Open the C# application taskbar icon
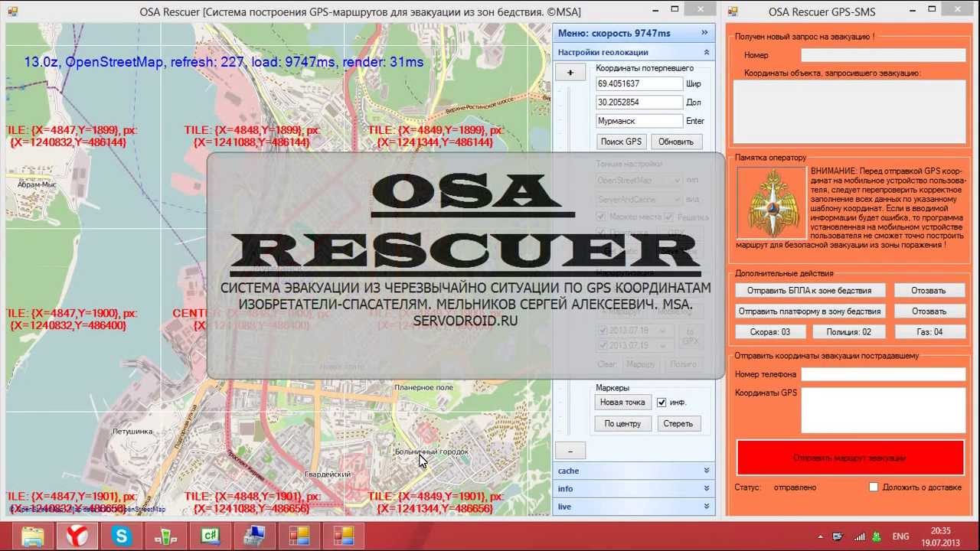The height and width of the screenshot is (551, 980). click(x=210, y=536)
